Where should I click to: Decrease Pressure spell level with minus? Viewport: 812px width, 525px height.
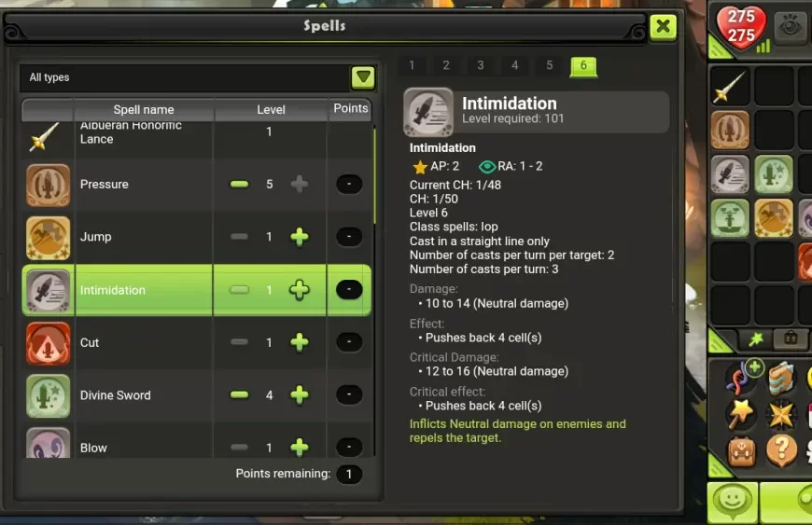pos(239,184)
